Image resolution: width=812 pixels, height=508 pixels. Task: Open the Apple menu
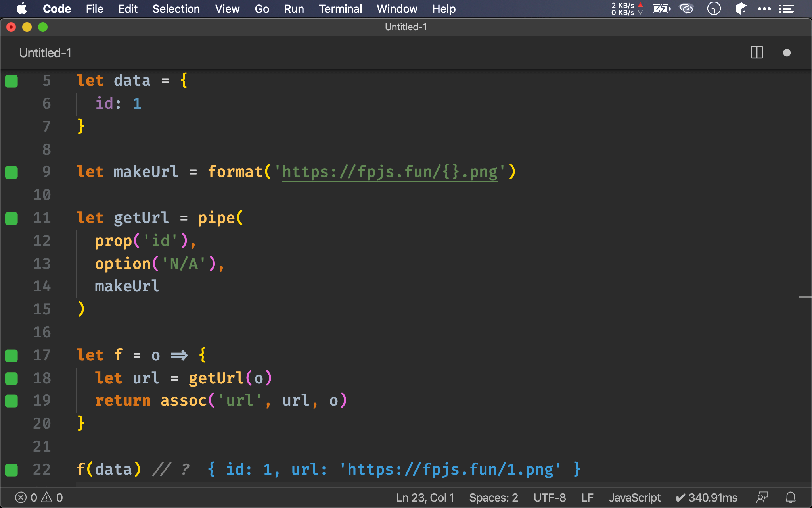click(22, 9)
